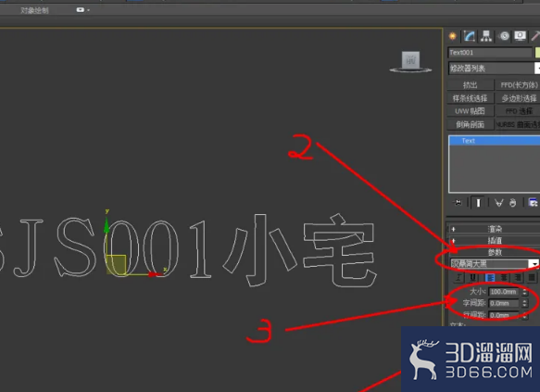Apply the 倒角剖面 modifier button
Screen dimensions: 540x392
[471, 124]
